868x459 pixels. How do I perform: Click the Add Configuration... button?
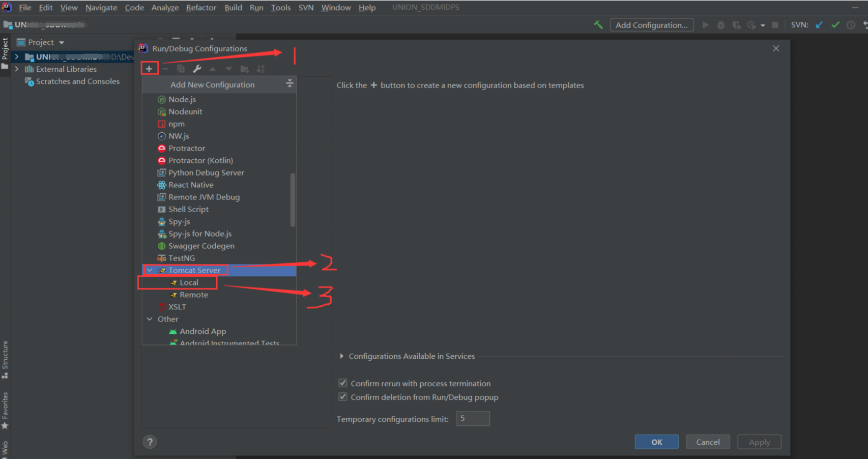coord(652,25)
